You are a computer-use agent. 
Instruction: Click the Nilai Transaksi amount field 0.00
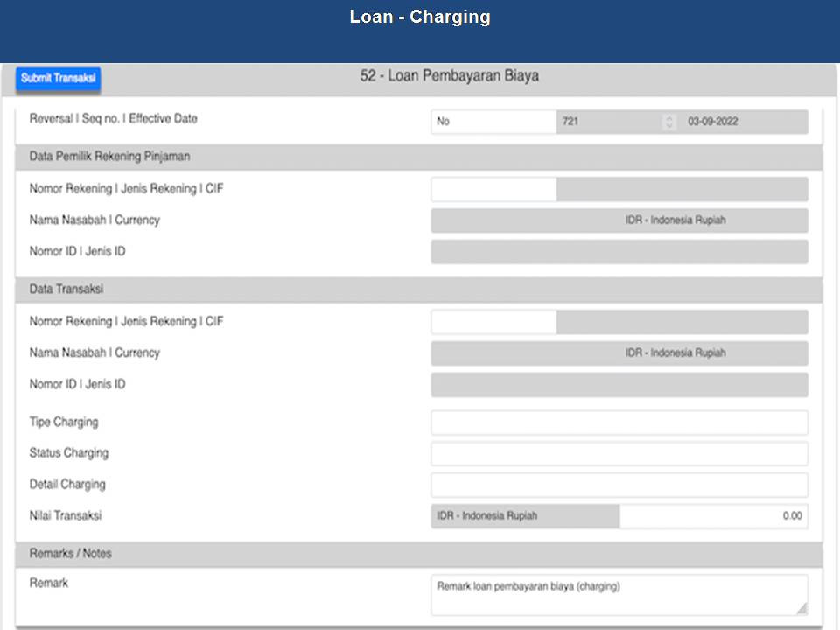(x=713, y=516)
